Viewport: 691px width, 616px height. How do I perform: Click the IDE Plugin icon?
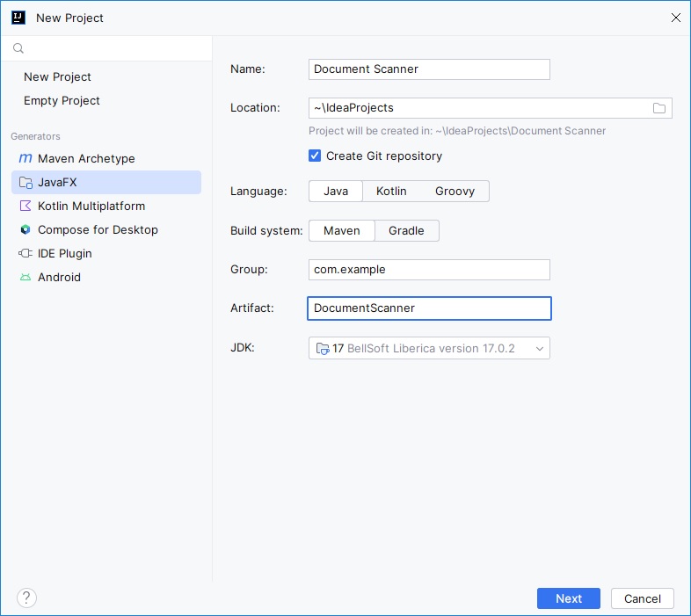pyautogui.click(x=25, y=254)
